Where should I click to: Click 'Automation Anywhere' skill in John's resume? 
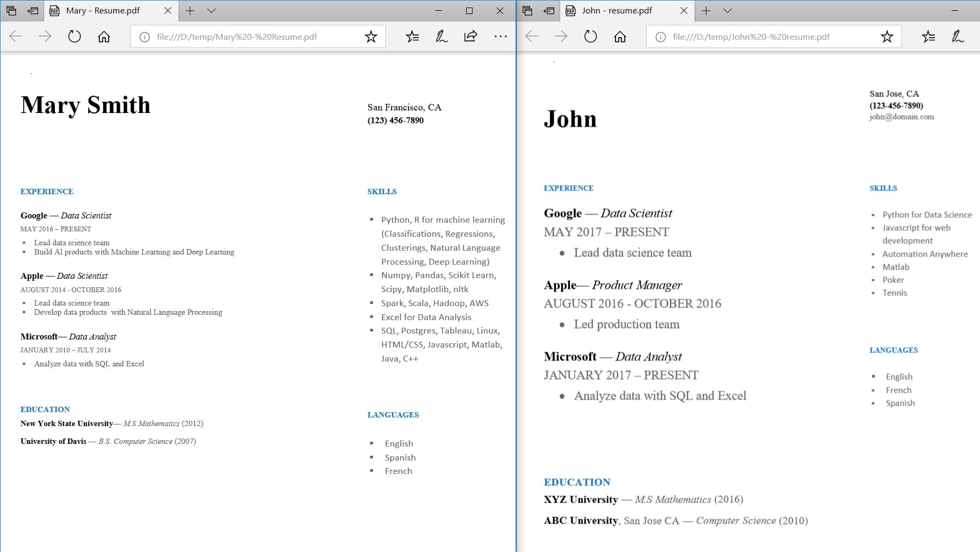[x=925, y=254]
